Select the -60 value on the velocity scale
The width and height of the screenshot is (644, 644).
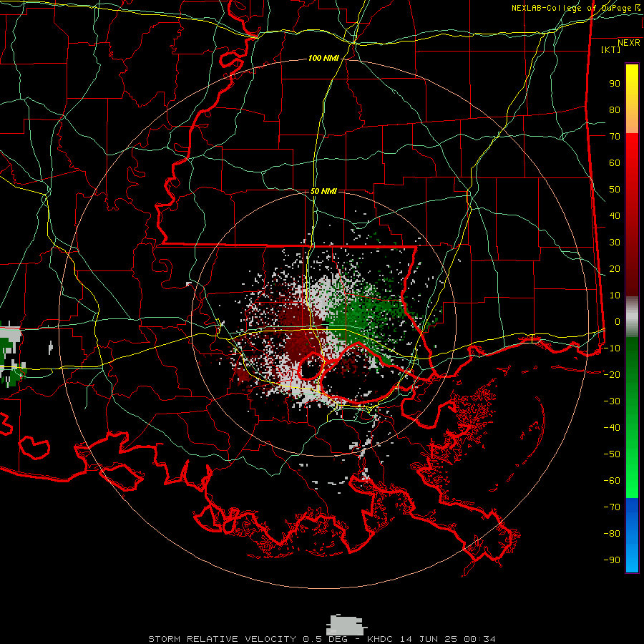(x=612, y=481)
